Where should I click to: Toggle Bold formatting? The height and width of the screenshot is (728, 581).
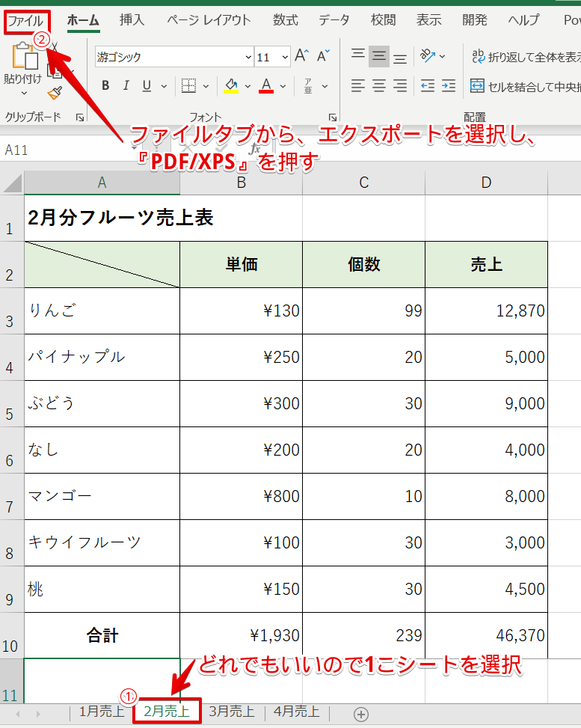click(x=105, y=85)
